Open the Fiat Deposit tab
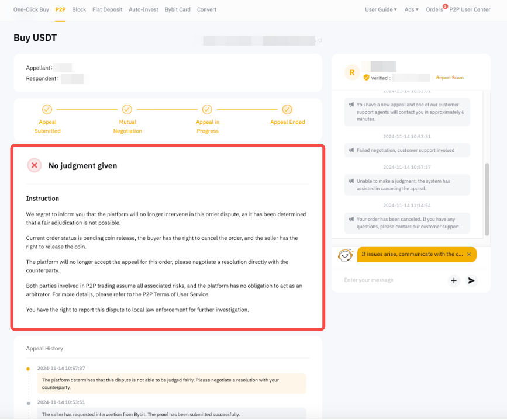The width and height of the screenshot is (507, 420). point(108,9)
